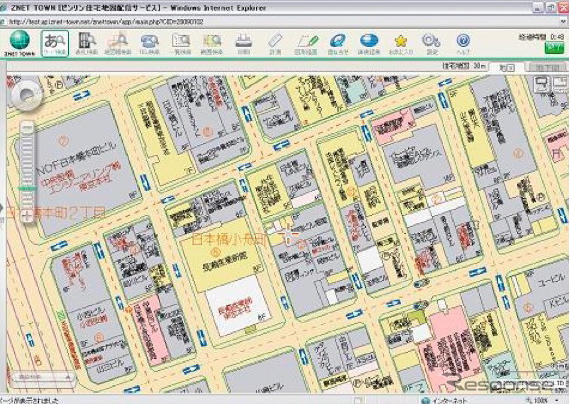Click the browser address bar URL
Image resolution: width=569 pixels, height=404 pixels.
click(x=106, y=22)
